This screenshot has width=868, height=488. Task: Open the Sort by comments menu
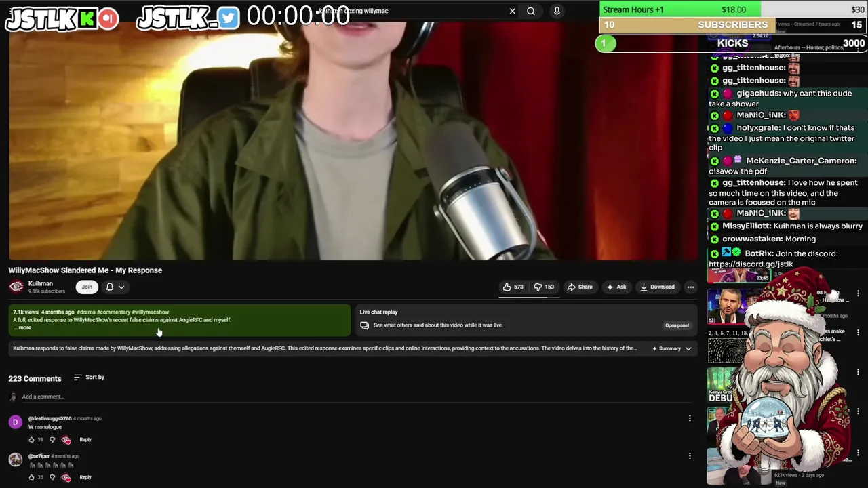89,377
